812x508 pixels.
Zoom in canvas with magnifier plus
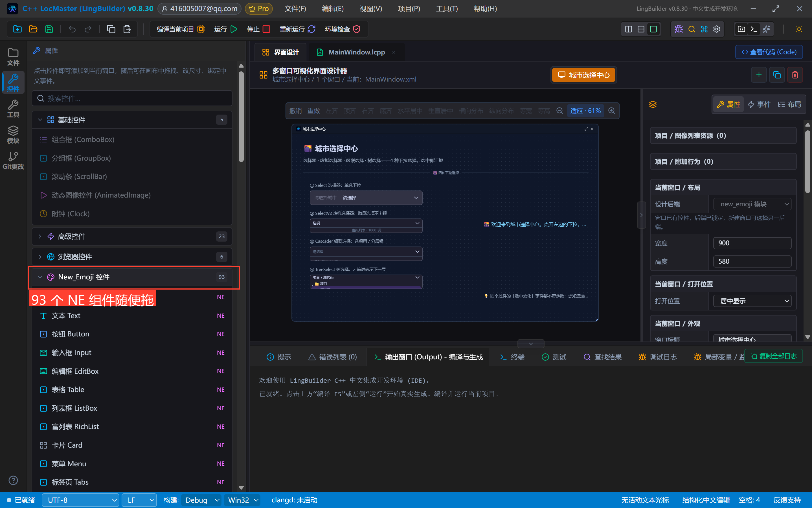coord(611,111)
